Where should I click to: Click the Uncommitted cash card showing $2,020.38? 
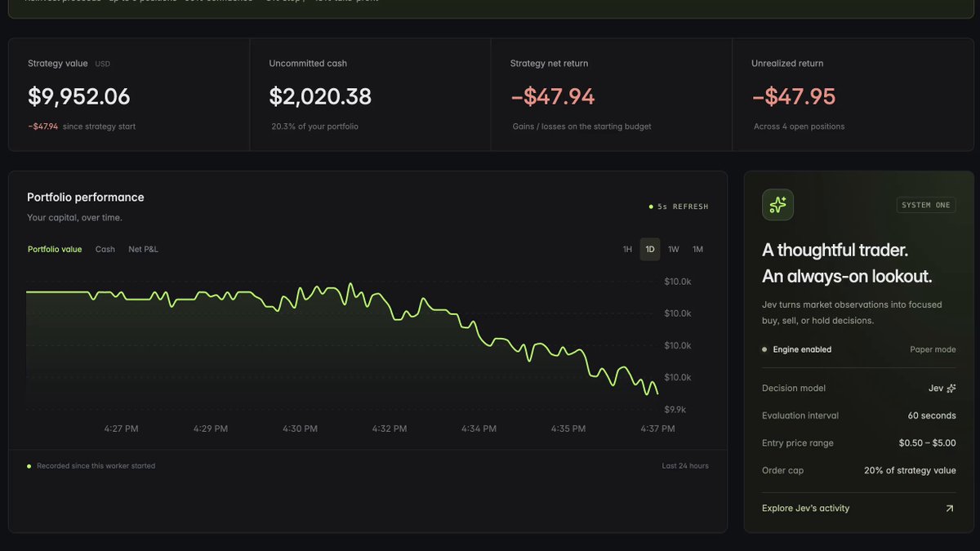point(370,95)
